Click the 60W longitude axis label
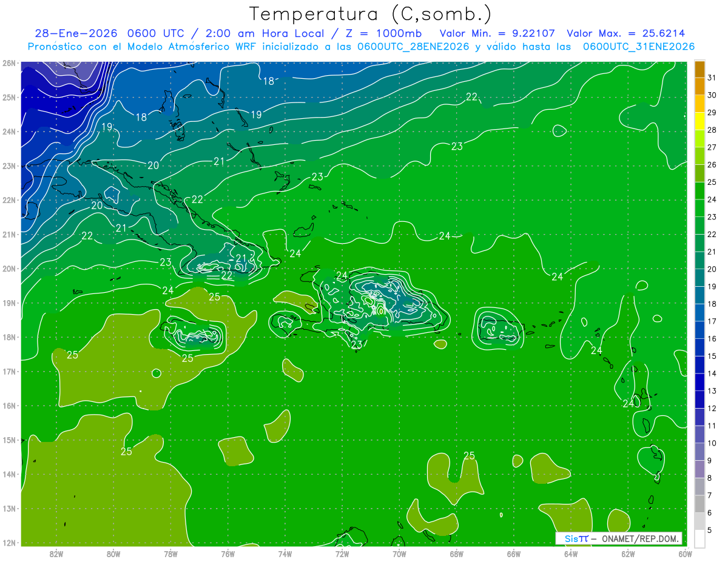The height and width of the screenshot is (562, 728). click(685, 554)
